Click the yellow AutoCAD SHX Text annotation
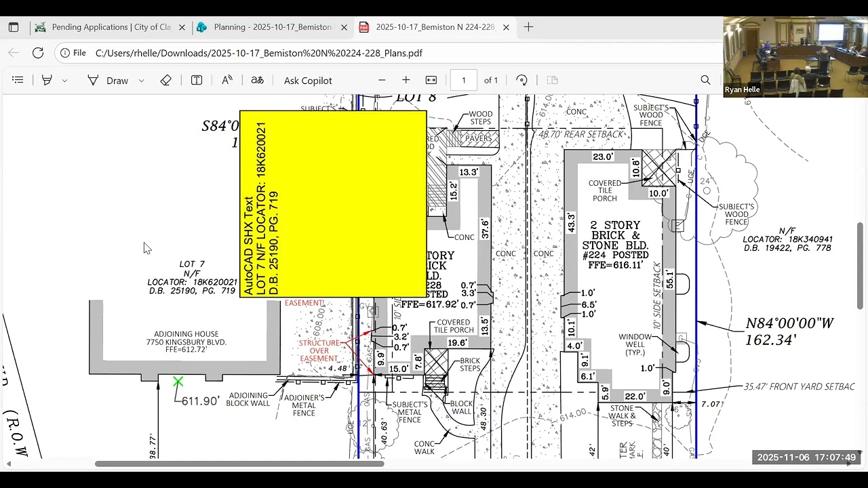 (333, 204)
